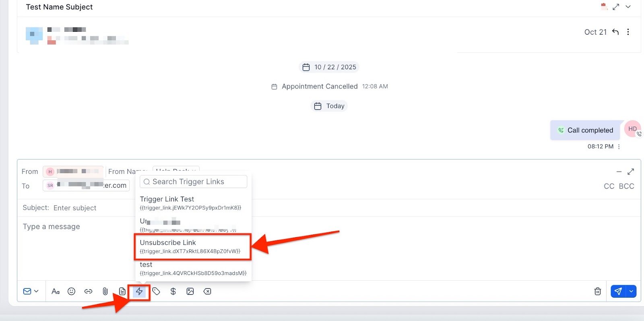Click the Search Trigger Links field
The width and height of the screenshot is (644, 321).
[x=193, y=182]
